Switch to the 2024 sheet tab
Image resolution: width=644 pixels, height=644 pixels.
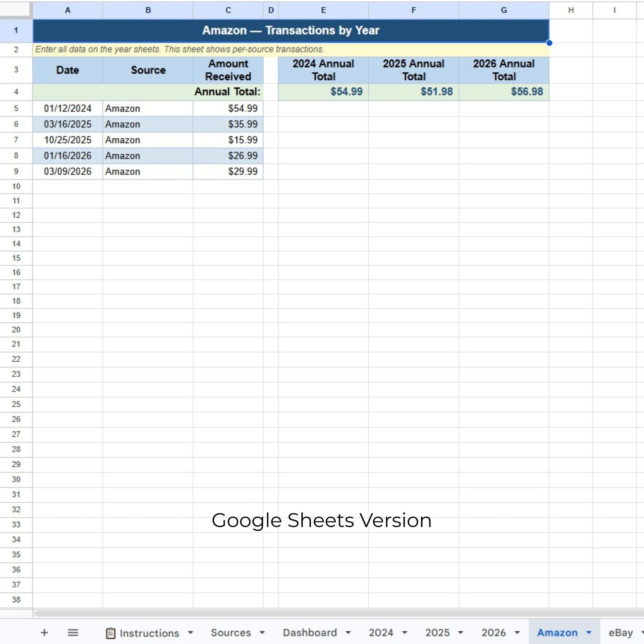click(381, 632)
